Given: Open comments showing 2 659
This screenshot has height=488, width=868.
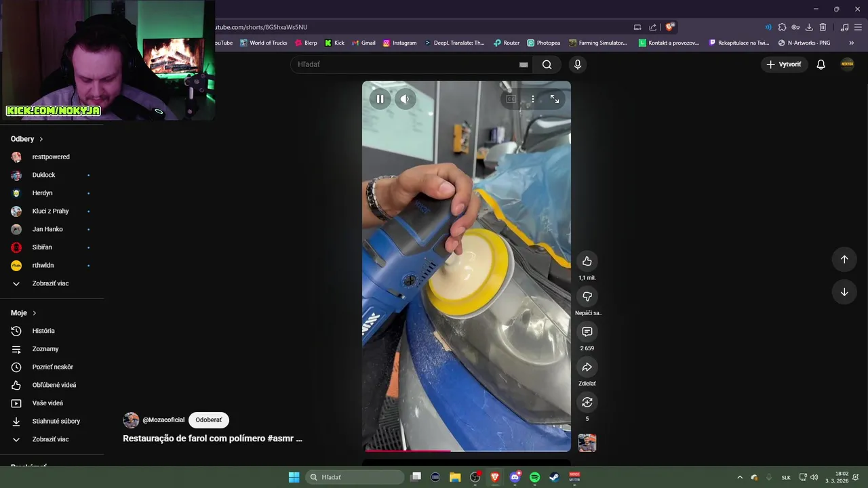Looking at the screenshot, I should coord(587,331).
